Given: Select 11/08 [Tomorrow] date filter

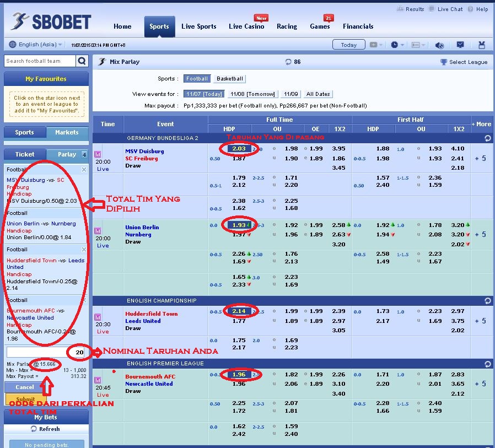Looking at the screenshot, I should point(252,94).
